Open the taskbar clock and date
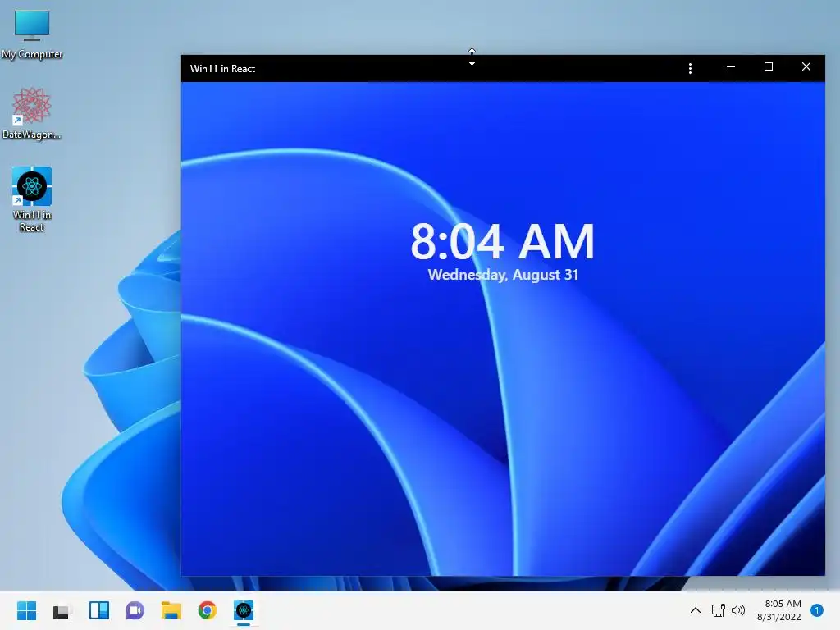The height and width of the screenshot is (630, 840). point(779,610)
